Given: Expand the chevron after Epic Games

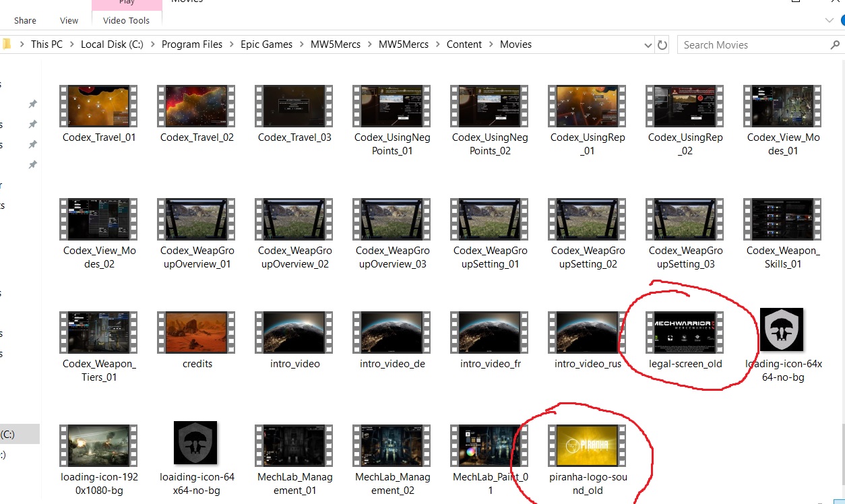Looking at the screenshot, I should point(301,44).
